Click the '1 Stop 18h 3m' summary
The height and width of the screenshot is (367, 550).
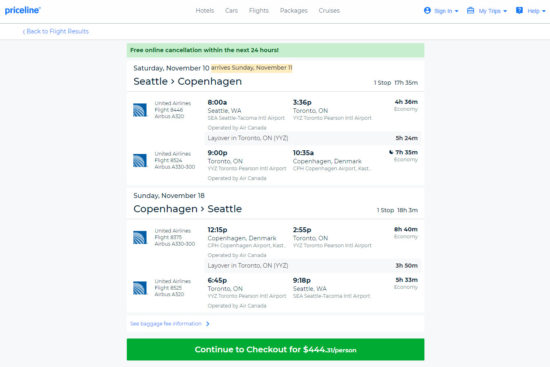coord(397,210)
